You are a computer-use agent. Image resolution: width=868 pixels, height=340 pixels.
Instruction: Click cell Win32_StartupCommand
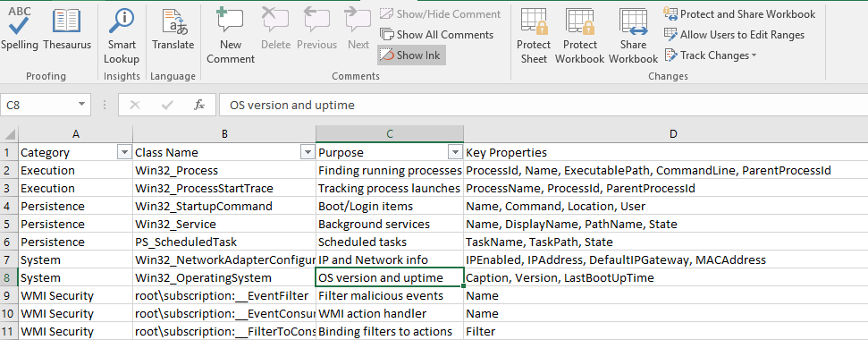coord(224,206)
